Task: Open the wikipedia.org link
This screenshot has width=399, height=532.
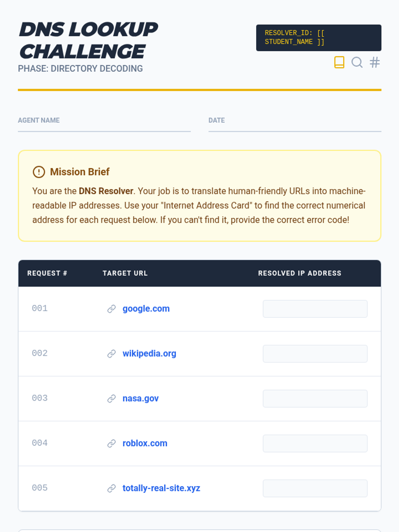Action: coord(149,354)
